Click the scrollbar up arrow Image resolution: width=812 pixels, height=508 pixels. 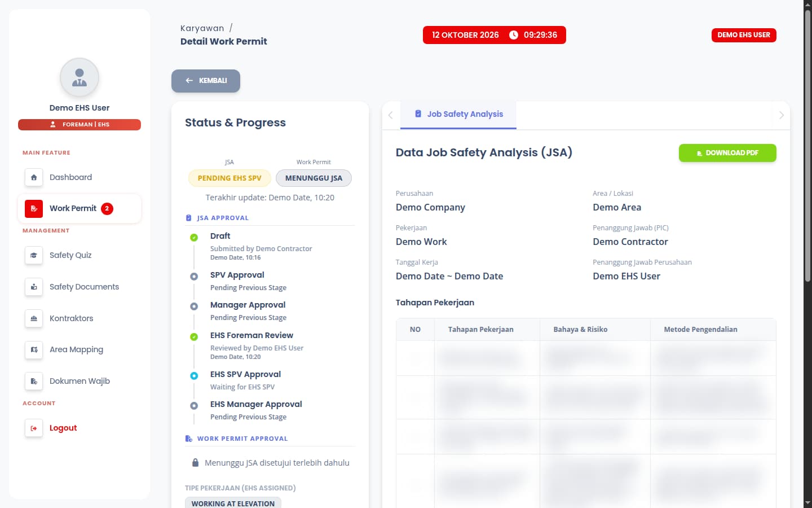click(807, 5)
